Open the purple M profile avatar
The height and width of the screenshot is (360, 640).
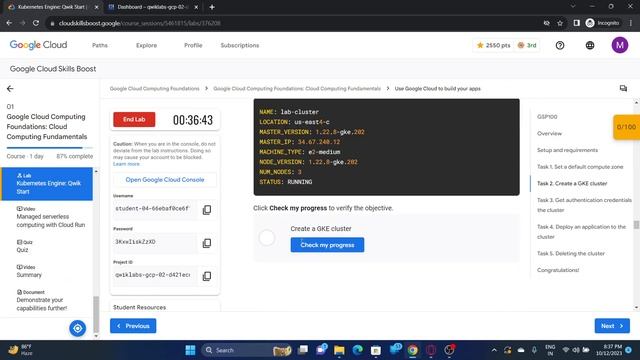point(620,45)
